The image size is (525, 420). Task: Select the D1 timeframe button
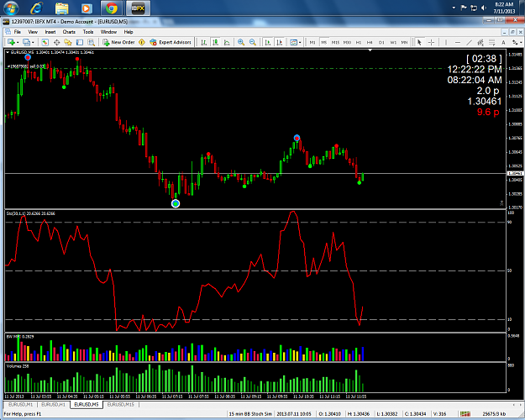click(381, 42)
